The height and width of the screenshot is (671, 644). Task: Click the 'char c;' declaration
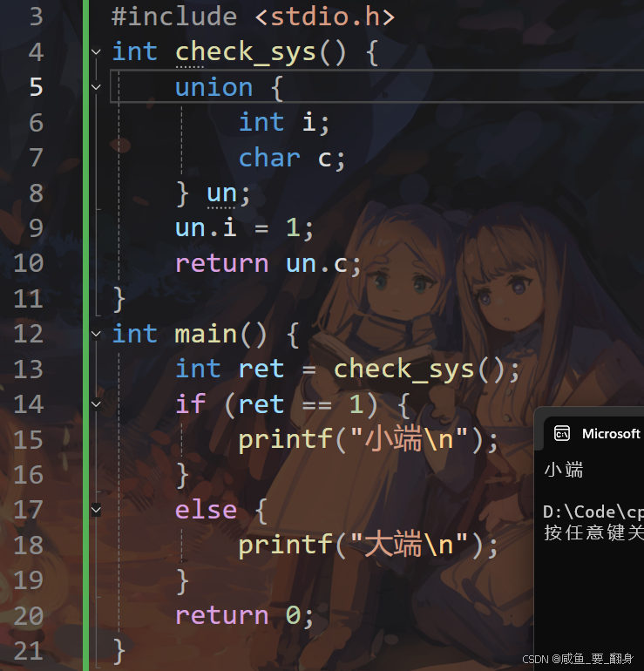click(292, 158)
